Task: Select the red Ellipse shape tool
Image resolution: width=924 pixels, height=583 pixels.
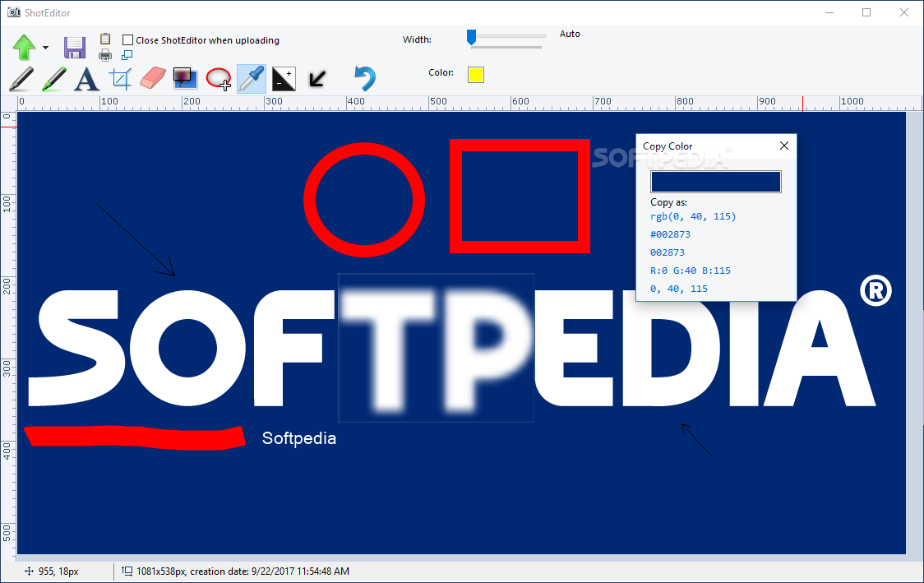Action: [219, 78]
